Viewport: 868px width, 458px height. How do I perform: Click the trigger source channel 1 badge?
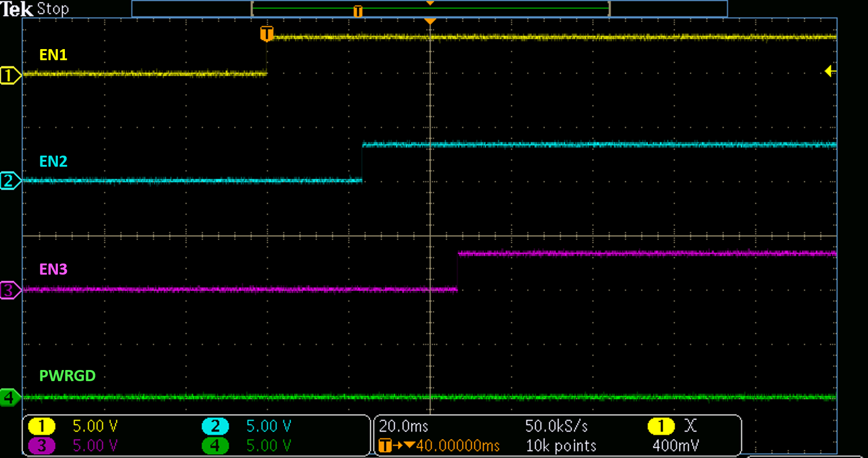(x=661, y=426)
